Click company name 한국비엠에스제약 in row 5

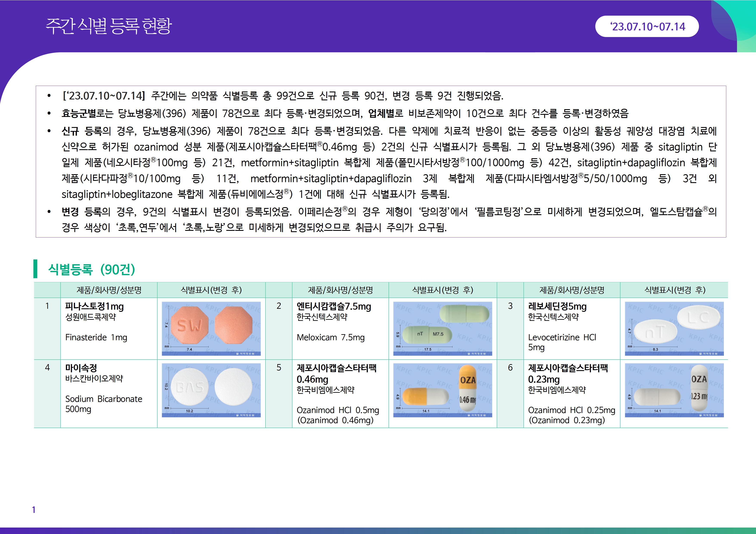tap(325, 390)
